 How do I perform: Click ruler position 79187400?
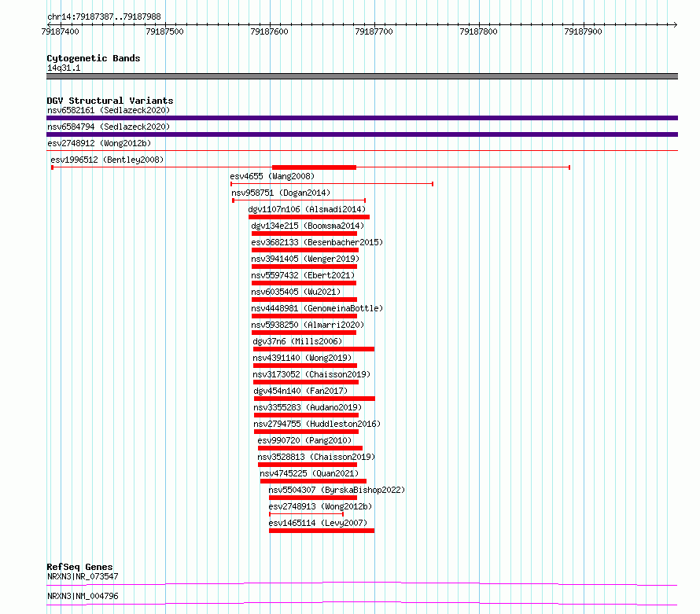coord(60,31)
